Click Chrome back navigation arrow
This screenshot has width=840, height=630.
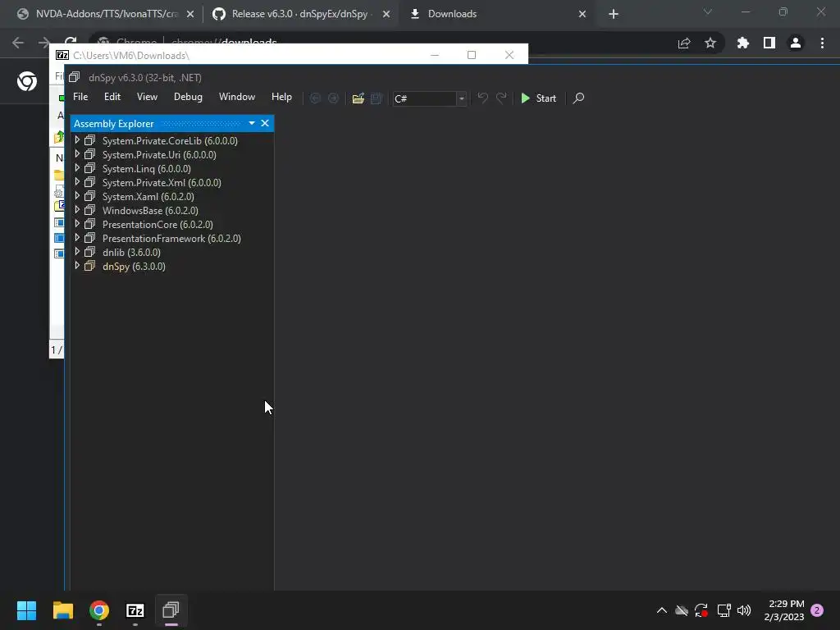tap(18, 43)
